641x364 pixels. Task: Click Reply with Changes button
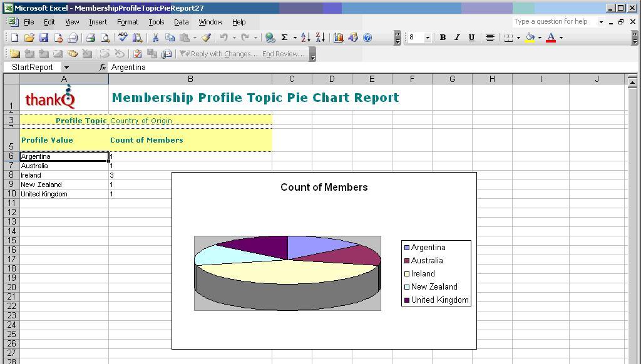pos(219,54)
